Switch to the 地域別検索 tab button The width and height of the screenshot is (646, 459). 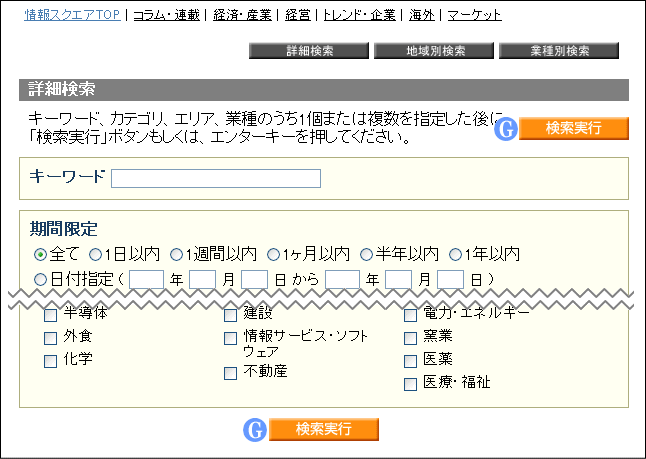(434, 51)
